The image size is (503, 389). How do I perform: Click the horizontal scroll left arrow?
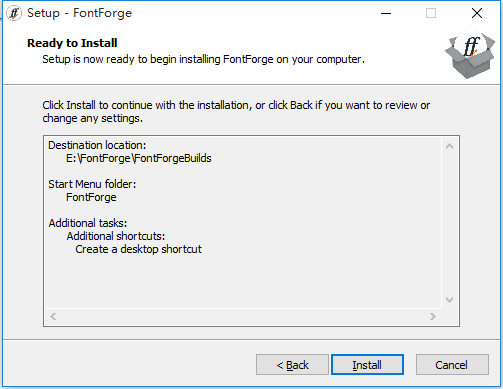click(53, 316)
